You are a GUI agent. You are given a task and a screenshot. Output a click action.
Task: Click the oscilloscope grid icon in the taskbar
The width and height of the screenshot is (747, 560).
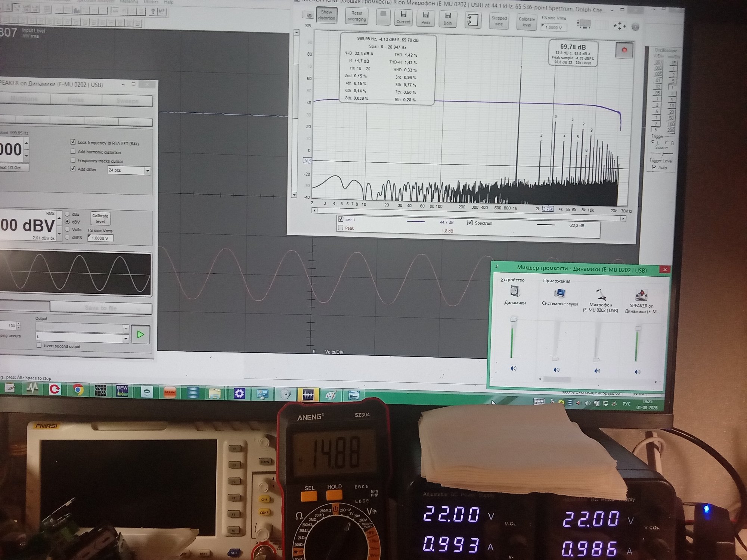click(x=100, y=390)
